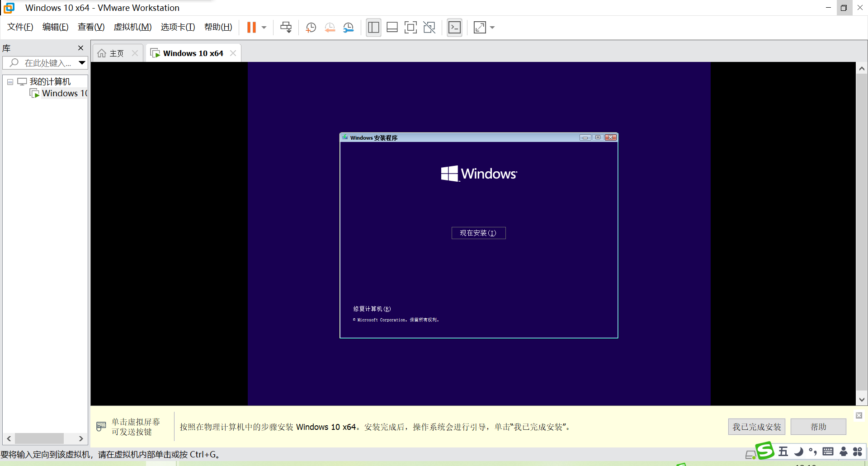Open the 选项卡(T) menu

[x=178, y=27]
